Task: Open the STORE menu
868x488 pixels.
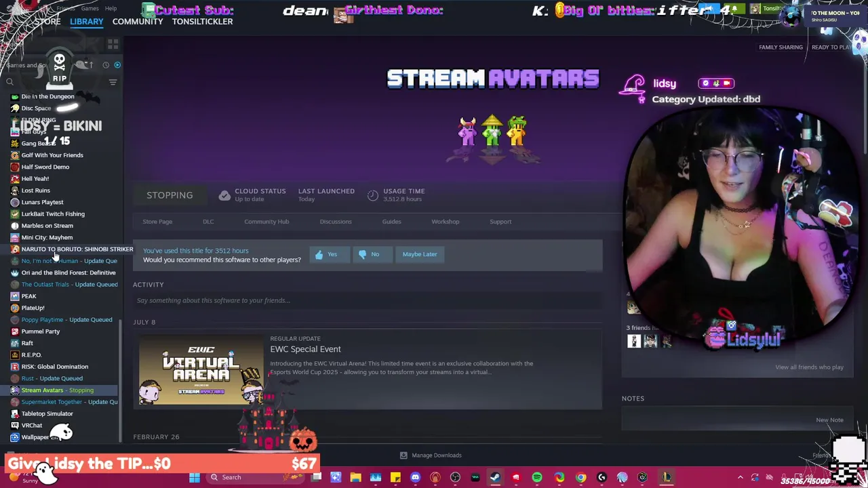Action: 47,22
